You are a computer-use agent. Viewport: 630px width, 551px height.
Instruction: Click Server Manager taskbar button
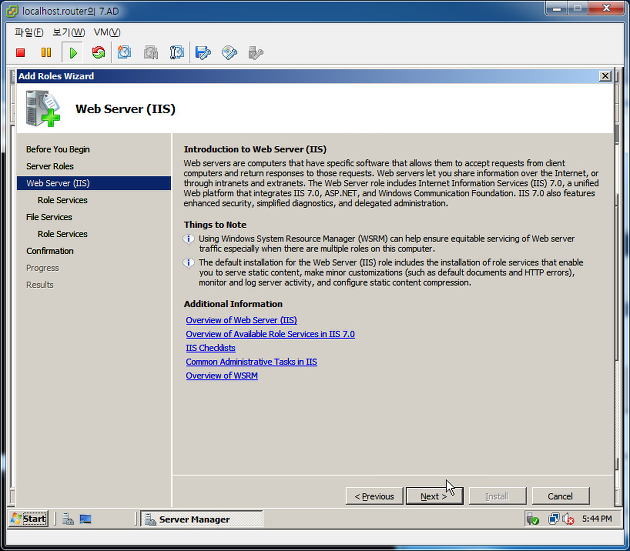pos(202,519)
